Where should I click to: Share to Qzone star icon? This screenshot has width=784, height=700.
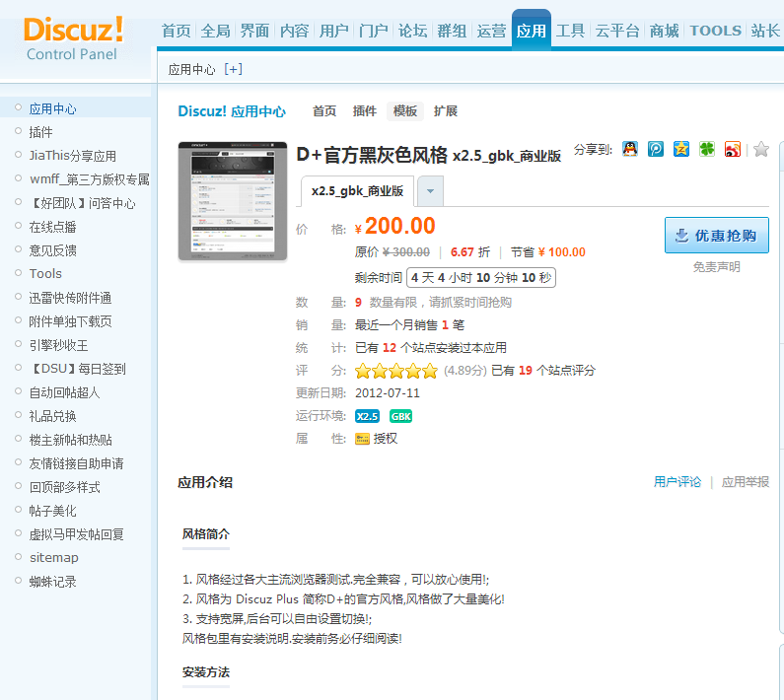(x=681, y=149)
